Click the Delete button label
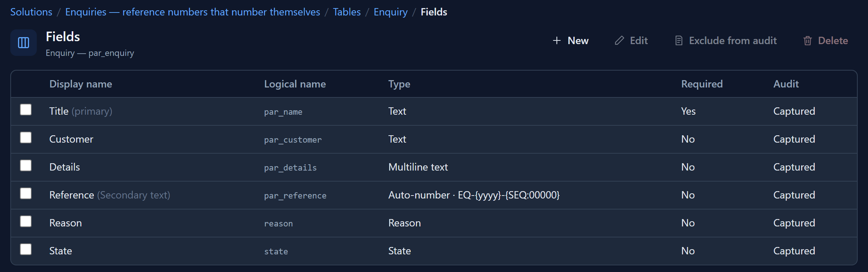 point(833,40)
